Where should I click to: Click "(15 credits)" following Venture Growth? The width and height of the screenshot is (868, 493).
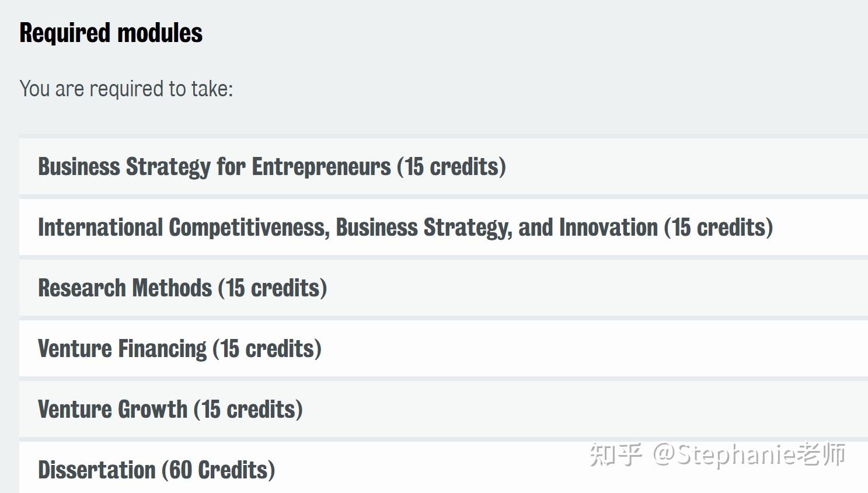[249, 410]
